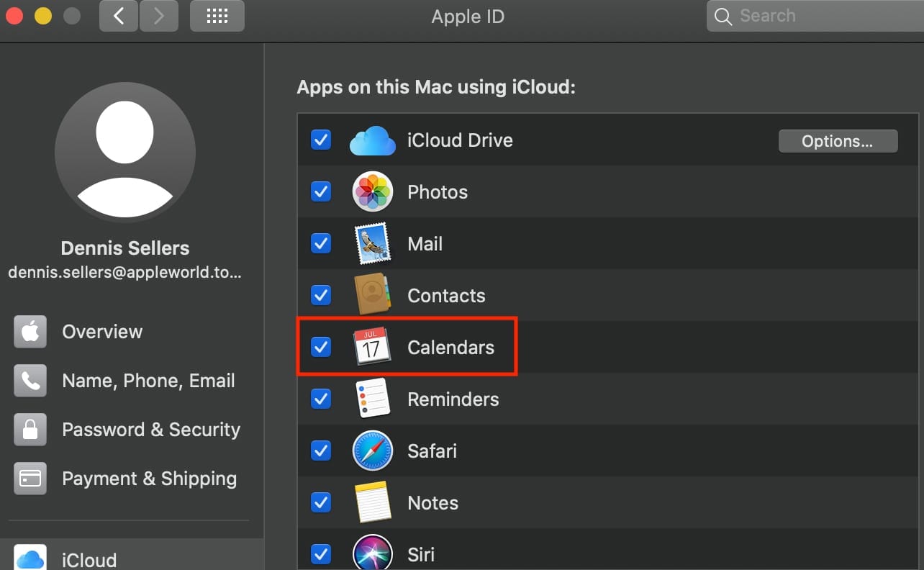Image resolution: width=924 pixels, height=570 pixels.
Task: Toggle the Siri checkbox off
Action: [x=321, y=554]
